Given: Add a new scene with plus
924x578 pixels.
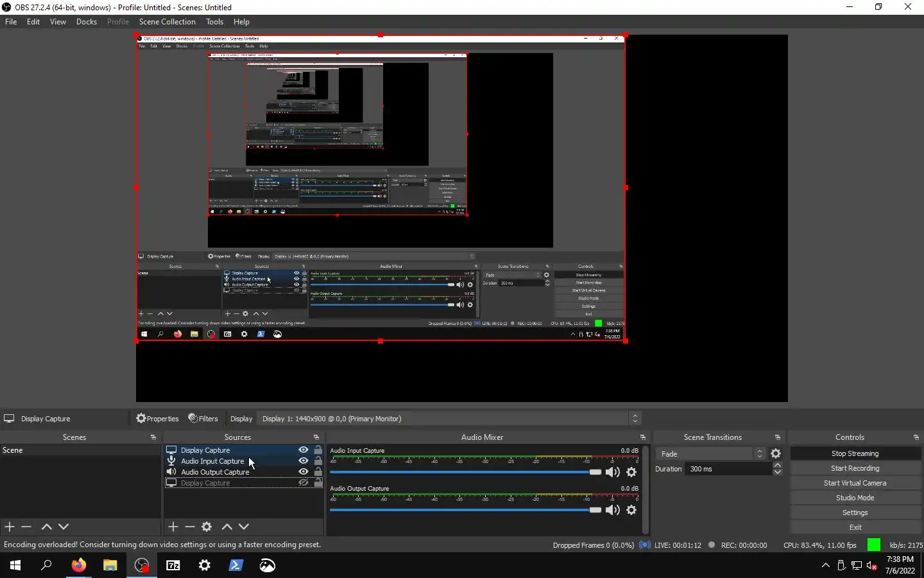Looking at the screenshot, I should (10, 527).
